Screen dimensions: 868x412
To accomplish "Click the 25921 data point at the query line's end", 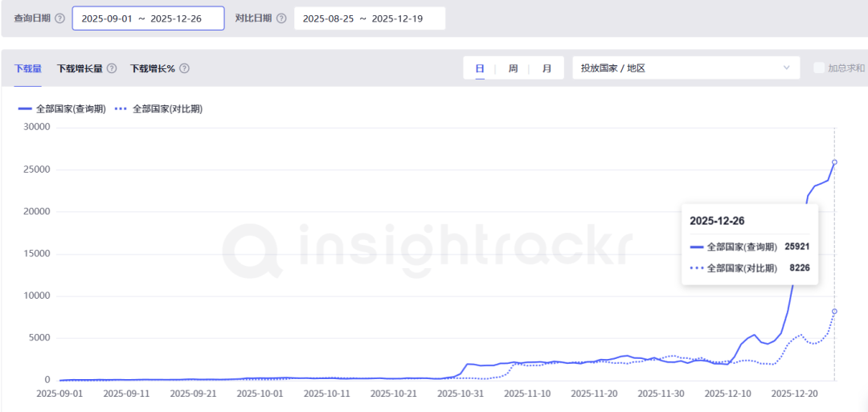I will pos(834,162).
